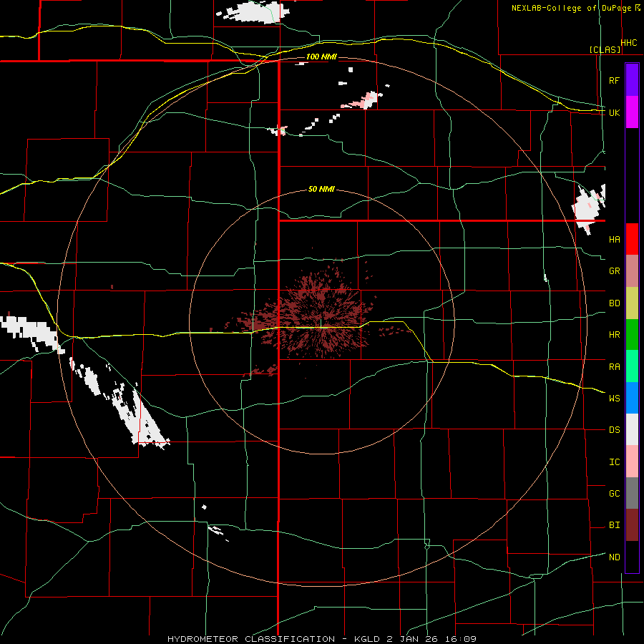Click the HA legend label
The height and width of the screenshot is (644, 644).
614,239
